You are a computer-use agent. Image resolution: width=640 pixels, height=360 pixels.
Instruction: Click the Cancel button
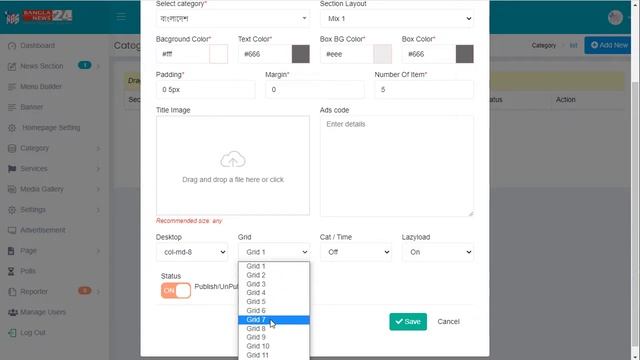click(x=448, y=322)
